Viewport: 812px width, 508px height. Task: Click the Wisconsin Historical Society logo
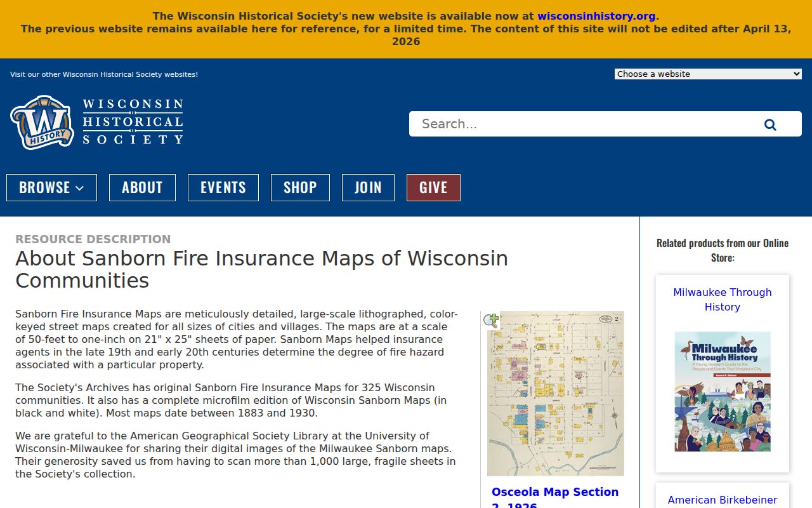(x=97, y=123)
